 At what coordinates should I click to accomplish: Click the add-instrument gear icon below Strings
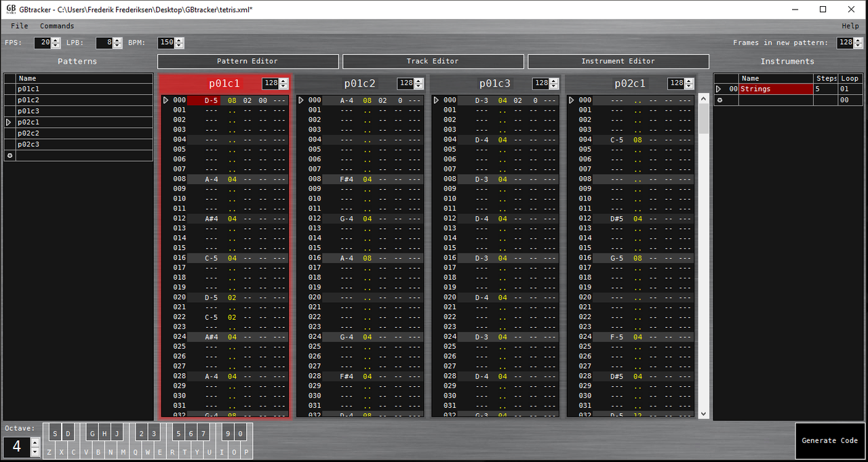(x=719, y=100)
